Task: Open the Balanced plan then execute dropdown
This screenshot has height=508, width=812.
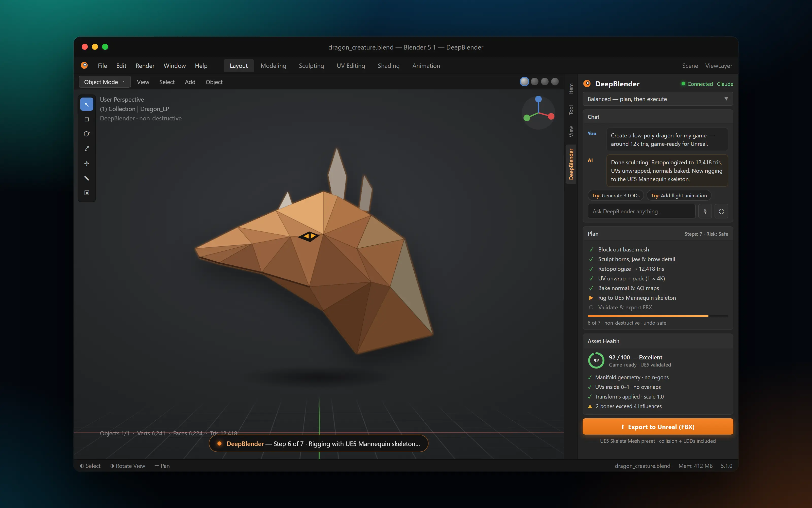Action: click(x=658, y=99)
